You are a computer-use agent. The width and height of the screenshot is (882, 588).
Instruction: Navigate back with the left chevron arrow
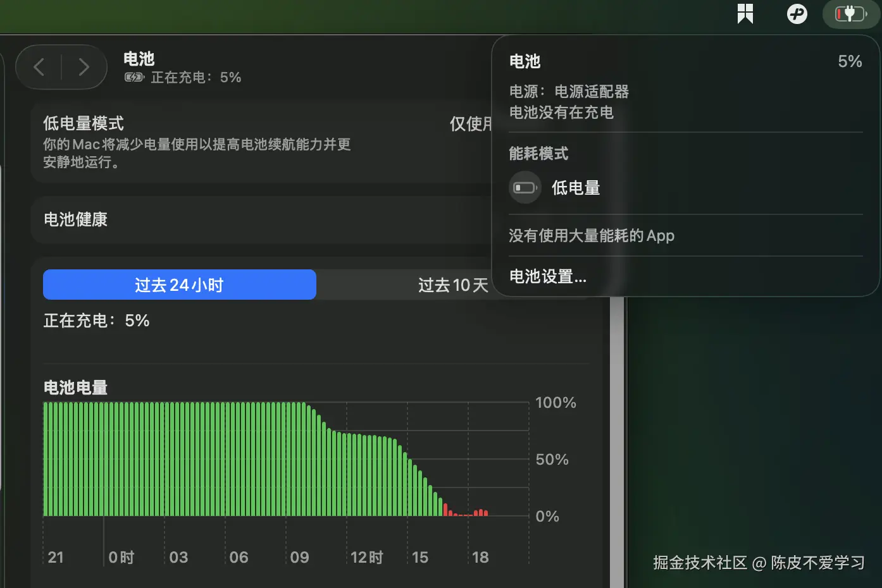[x=39, y=66]
